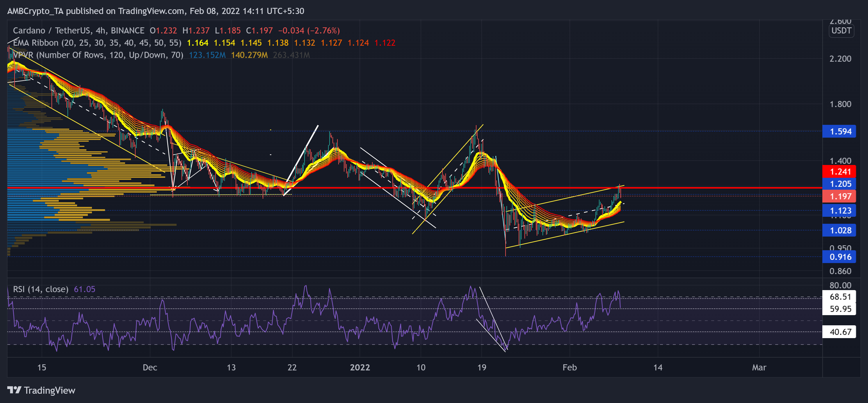
Task: Click the Dec label on time axis
Action: point(150,368)
